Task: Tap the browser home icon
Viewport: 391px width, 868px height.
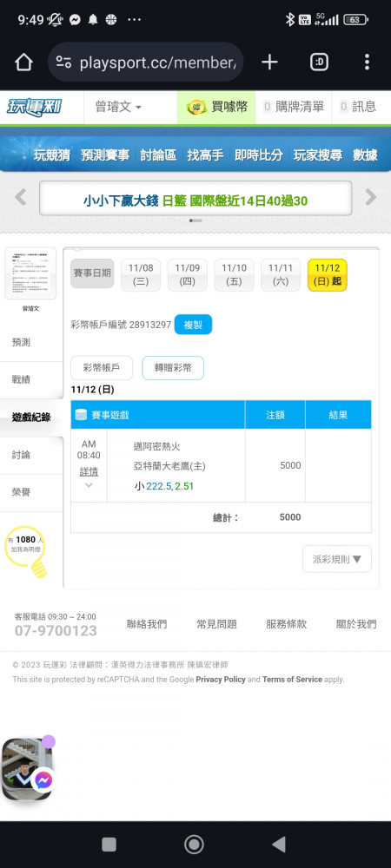Action: coord(23,62)
